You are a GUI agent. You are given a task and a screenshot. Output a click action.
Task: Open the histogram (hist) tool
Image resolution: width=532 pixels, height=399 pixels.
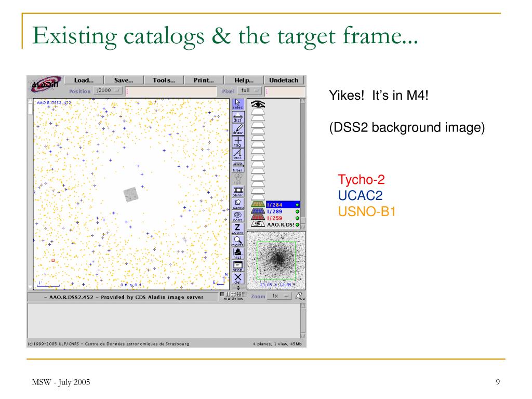(x=237, y=254)
